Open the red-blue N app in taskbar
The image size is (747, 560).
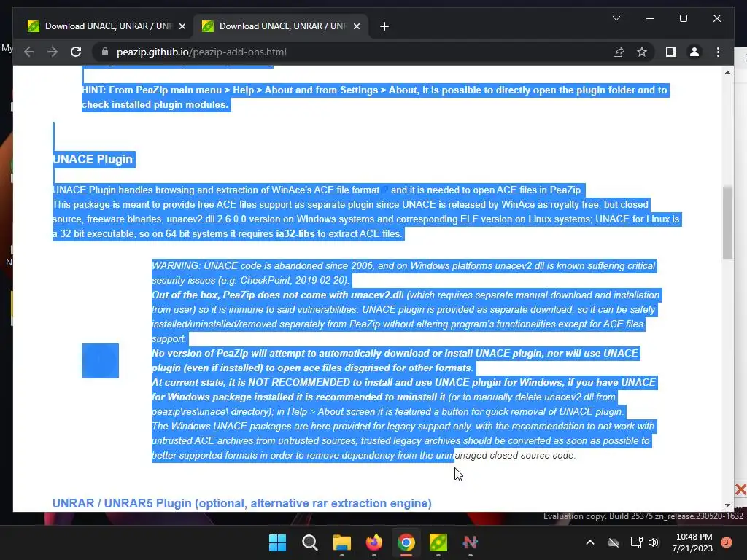471,542
